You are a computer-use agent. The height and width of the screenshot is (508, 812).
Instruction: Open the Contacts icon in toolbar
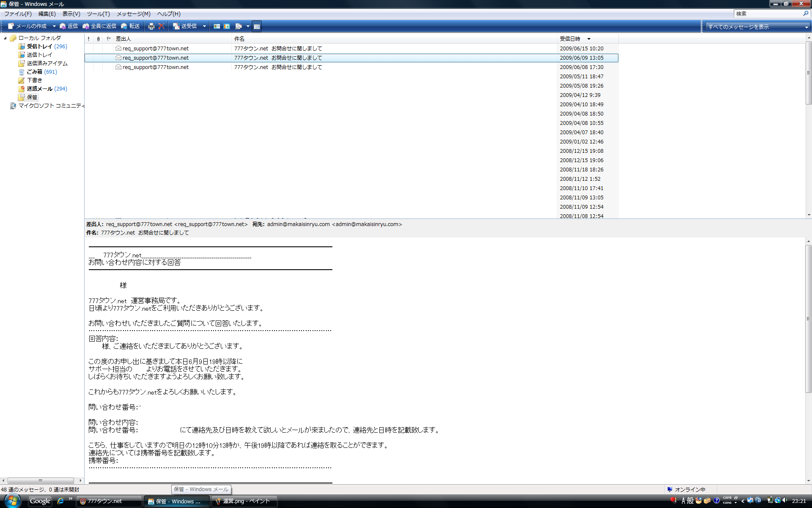(217, 26)
